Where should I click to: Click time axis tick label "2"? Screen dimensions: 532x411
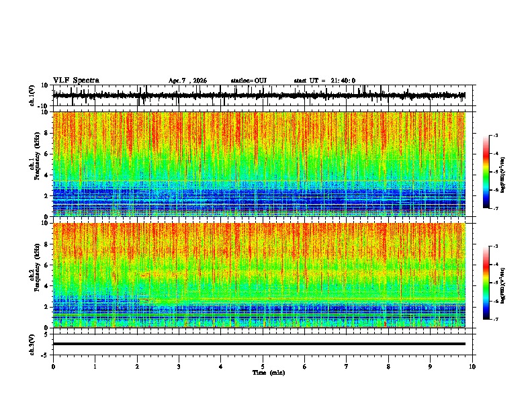[137, 367]
